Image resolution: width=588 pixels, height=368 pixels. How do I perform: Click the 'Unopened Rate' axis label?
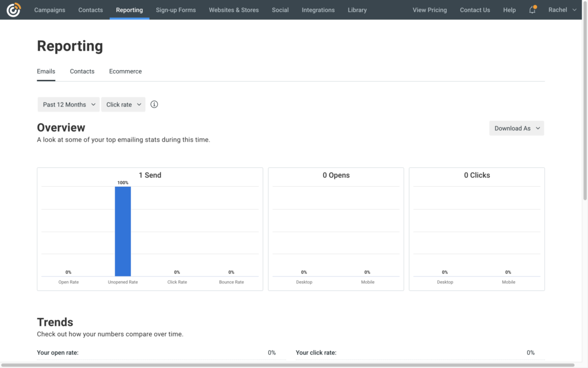coord(123,282)
